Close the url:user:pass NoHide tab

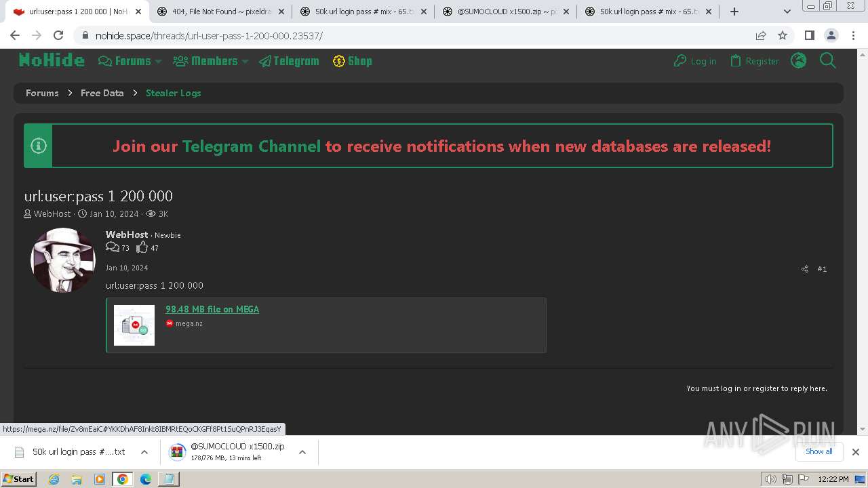point(138,12)
